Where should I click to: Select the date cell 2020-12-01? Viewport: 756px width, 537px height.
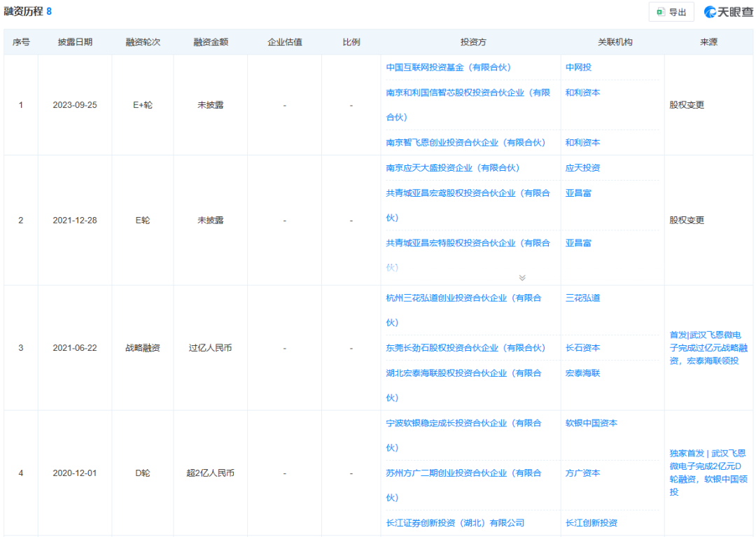tap(75, 473)
